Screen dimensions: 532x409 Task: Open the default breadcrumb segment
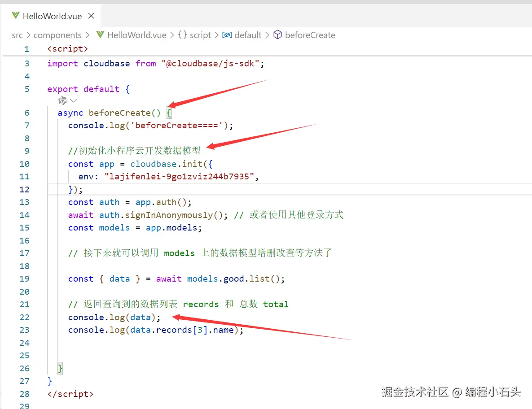[x=248, y=35]
